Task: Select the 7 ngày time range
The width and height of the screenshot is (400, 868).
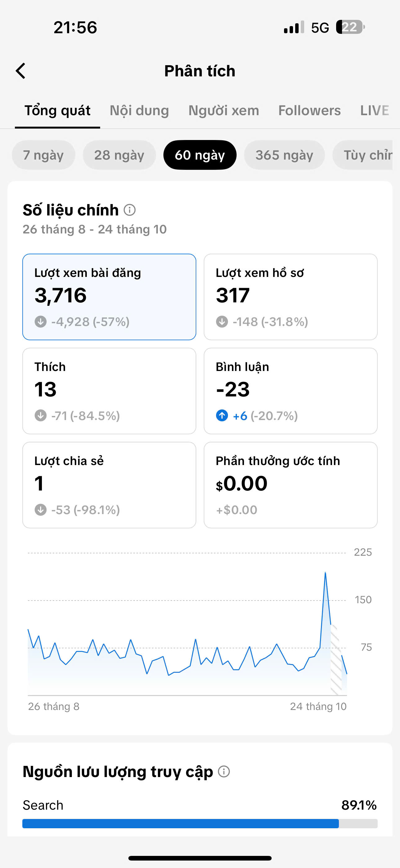Action: click(43, 155)
